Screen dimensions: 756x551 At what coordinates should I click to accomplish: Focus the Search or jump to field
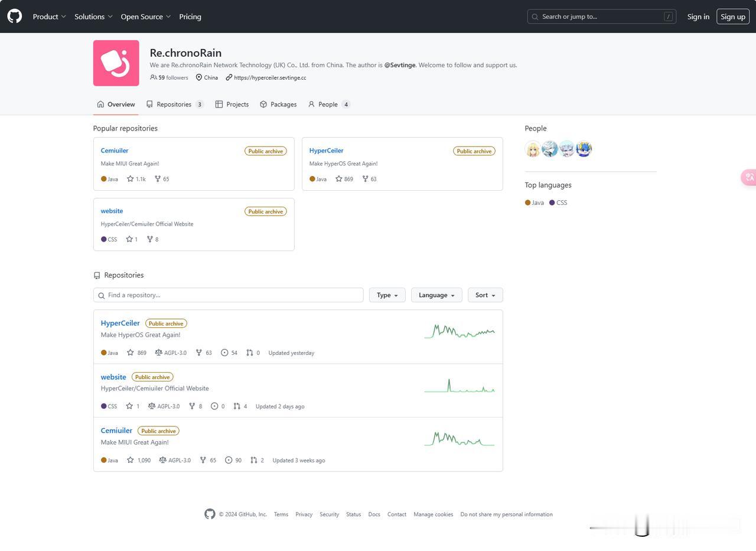(x=602, y=17)
